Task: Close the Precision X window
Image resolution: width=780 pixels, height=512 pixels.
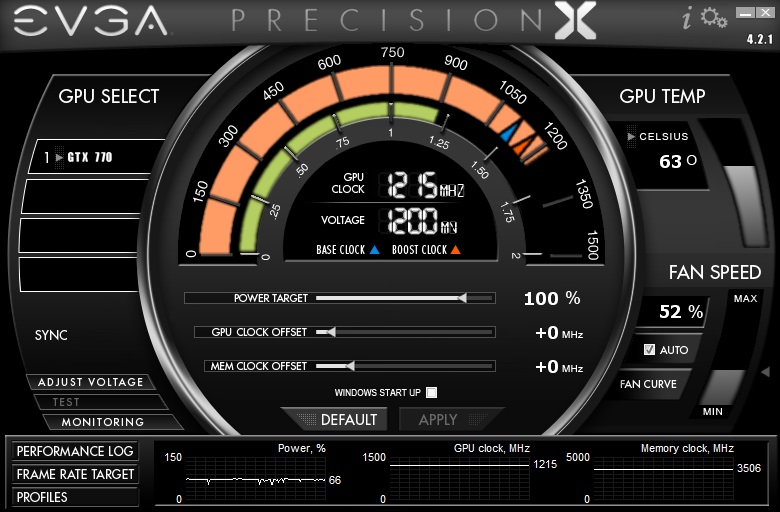Action: point(765,13)
